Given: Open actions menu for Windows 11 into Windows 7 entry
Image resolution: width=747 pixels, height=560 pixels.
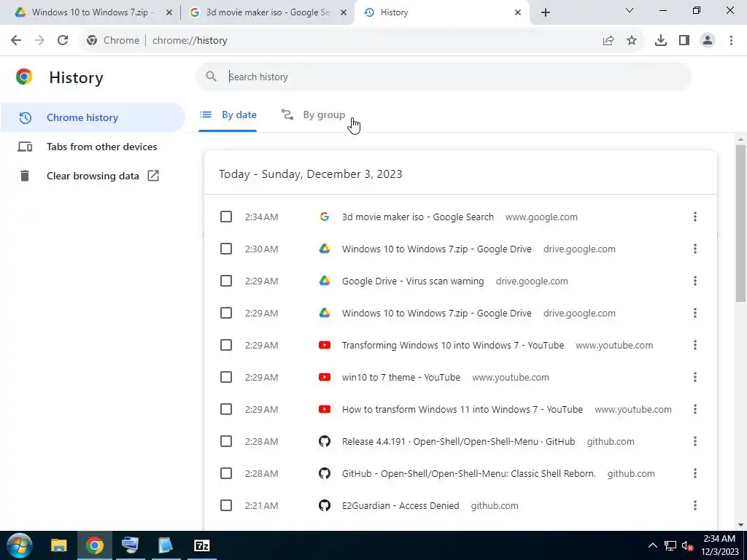Looking at the screenshot, I should coord(695,409).
